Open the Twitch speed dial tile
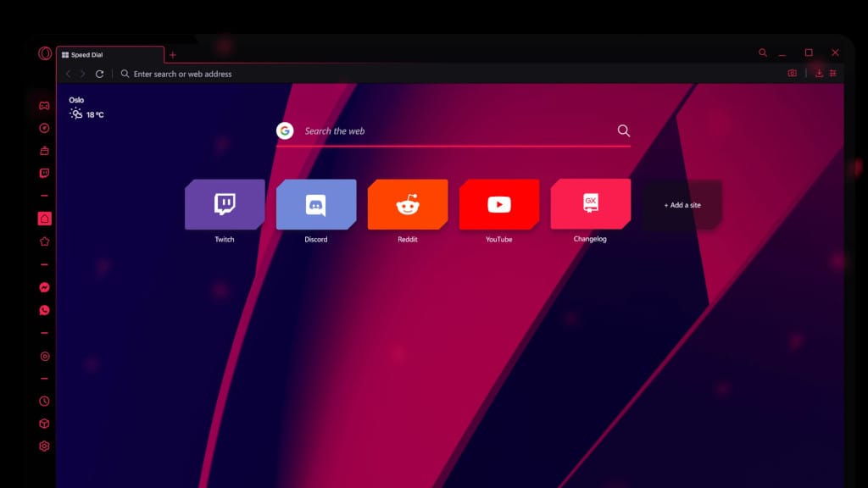Image resolution: width=868 pixels, height=488 pixels. click(x=225, y=204)
